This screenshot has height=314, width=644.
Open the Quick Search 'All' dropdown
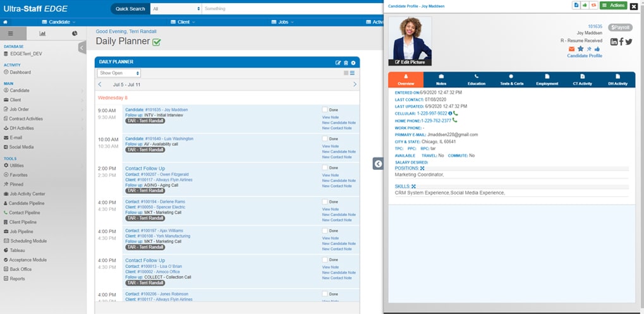[176, 9]
